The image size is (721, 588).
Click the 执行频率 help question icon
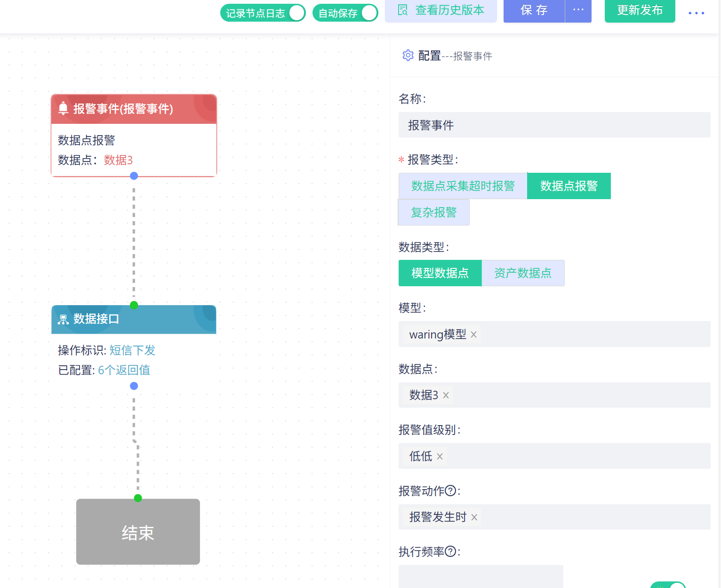pyautogui.click(x=450, y=551)
